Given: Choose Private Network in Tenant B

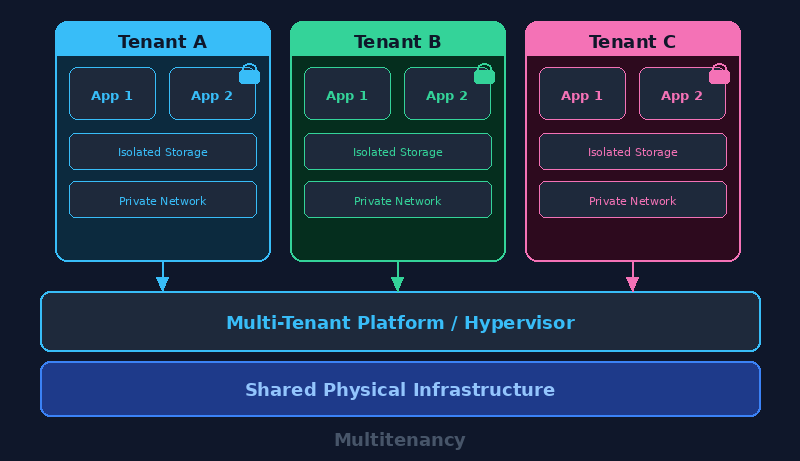Looking at the screenshot, I should click(398, 200).
